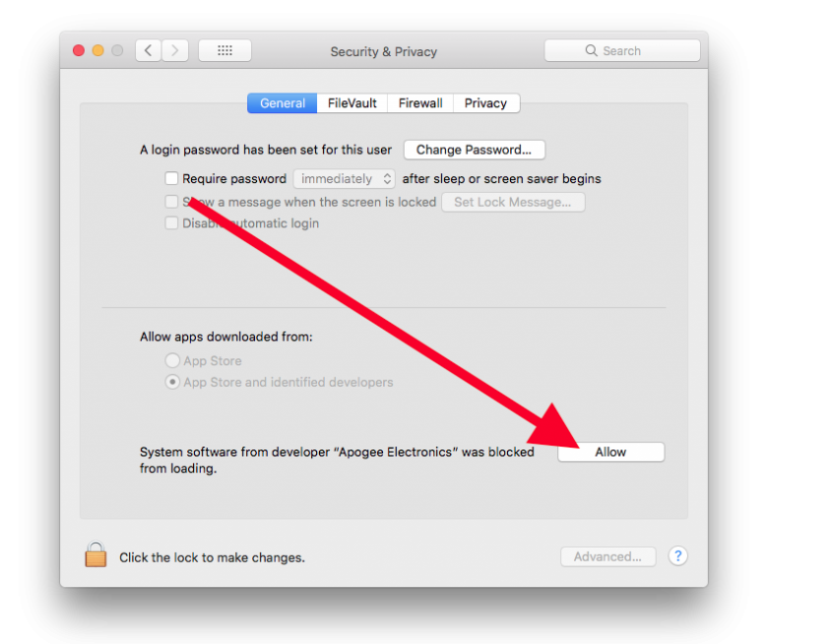Screen dimensions: 830x644
Task: Allow the blocked Apogee Electronics software
Action: click(610, 452)
